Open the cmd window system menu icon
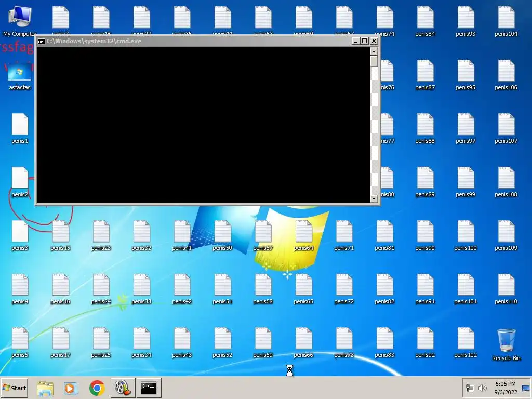The width and height of the screenshot is (532, 399). [42, 42]
